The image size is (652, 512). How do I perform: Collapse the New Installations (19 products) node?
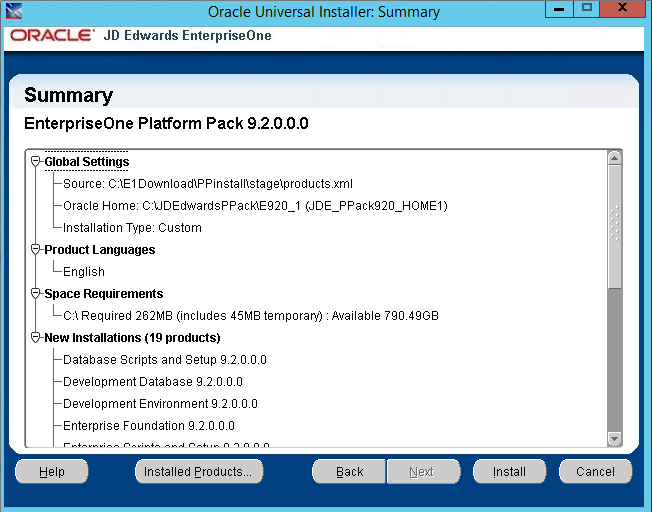click(36, 337)
